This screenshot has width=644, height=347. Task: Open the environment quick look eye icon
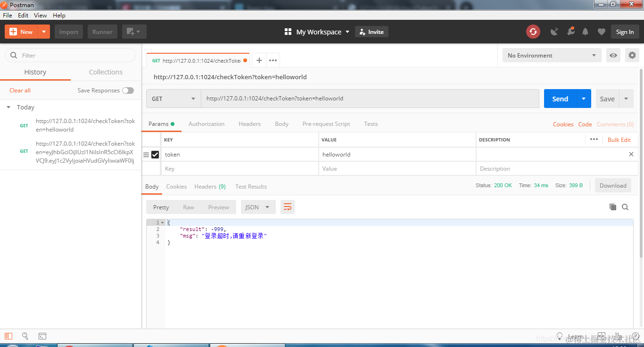click(613, 55)
